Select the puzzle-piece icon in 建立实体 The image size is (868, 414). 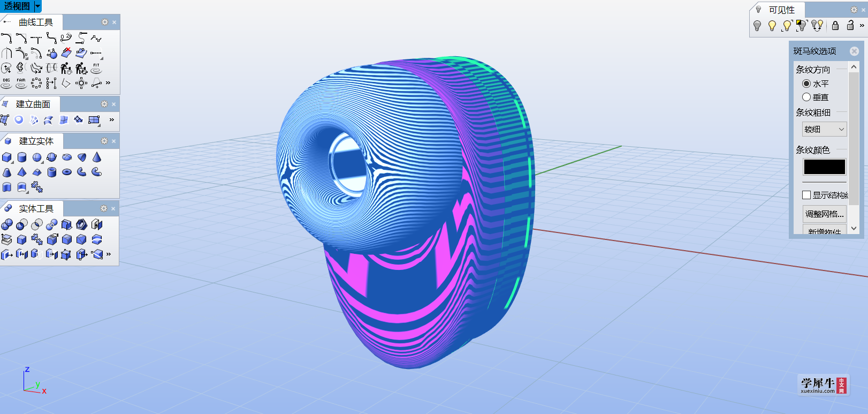pyautogui.click(x=36, y=187)
